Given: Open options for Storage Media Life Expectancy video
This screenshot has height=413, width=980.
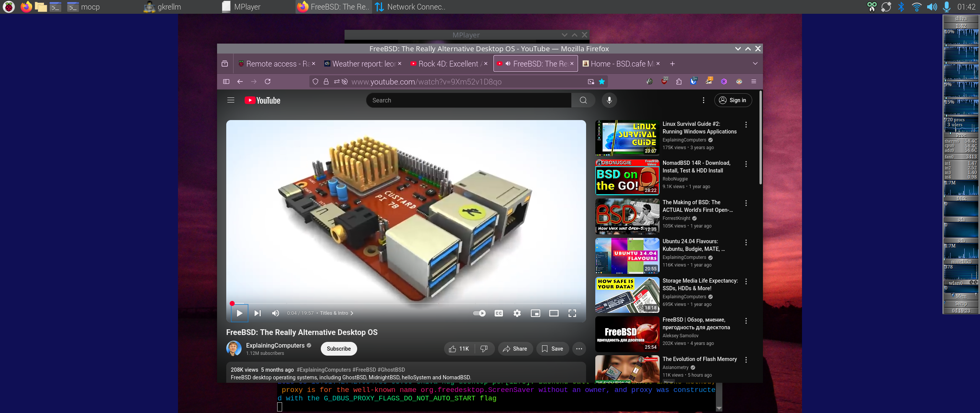Looking at the screenshot, I should point(746,281).
